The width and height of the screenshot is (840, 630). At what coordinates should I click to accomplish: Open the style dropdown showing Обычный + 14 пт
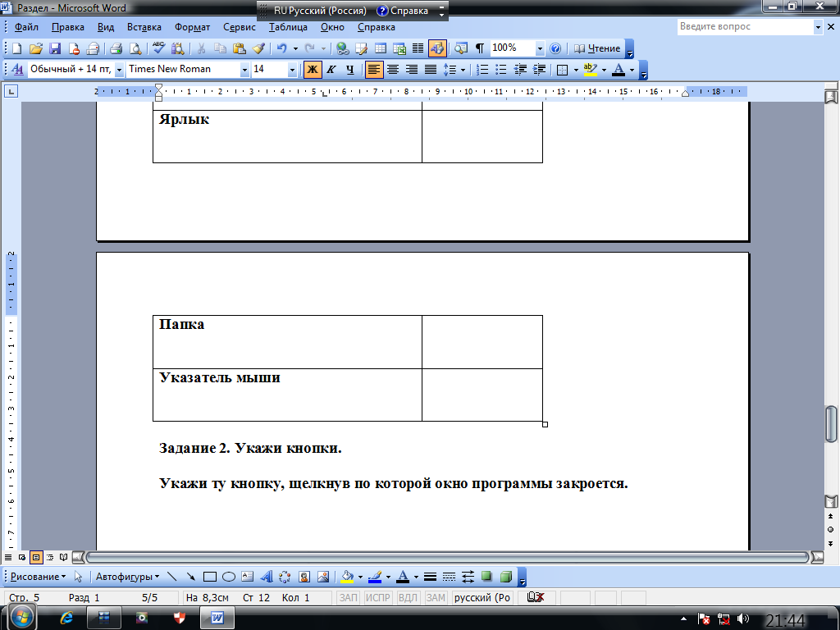(119, 70)
